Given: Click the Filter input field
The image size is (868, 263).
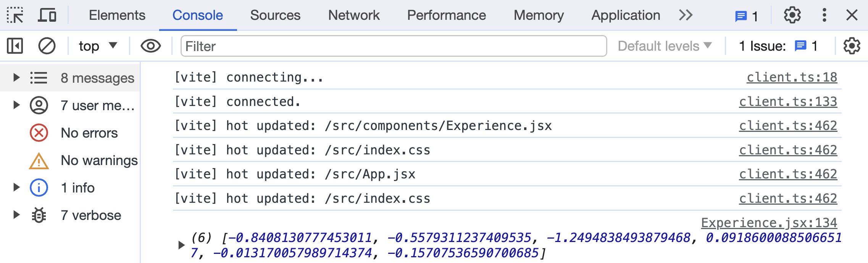Looking at the screenshot, I should [393, 46].
